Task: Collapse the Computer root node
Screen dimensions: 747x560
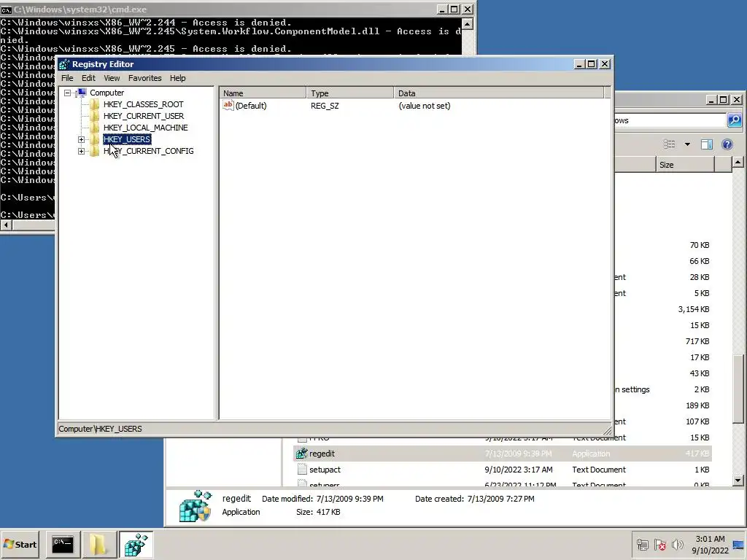Action: point(68,93)
